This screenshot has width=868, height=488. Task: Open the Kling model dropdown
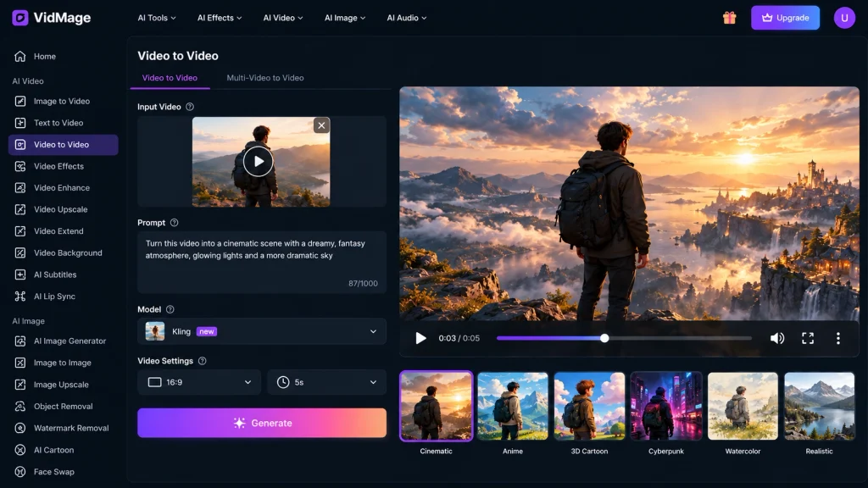point(262,331)
